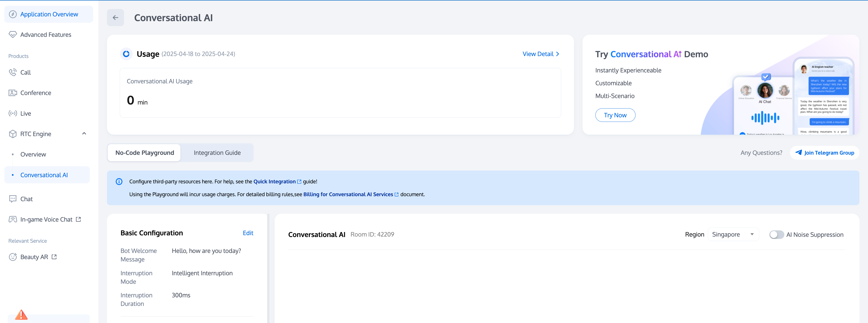
Task: Click Join Telegram Group button
Action: 825,153
